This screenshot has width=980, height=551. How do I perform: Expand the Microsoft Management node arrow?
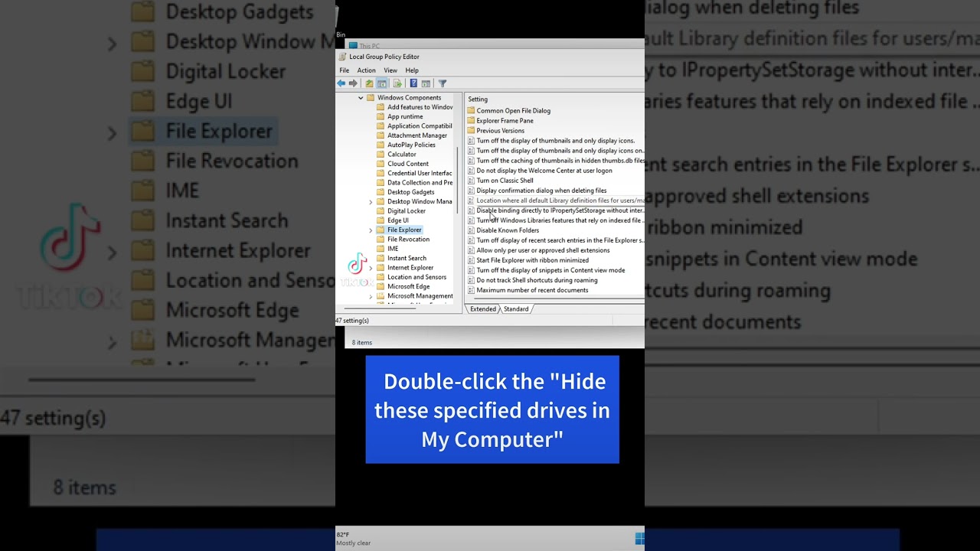(x=371, y=296)
